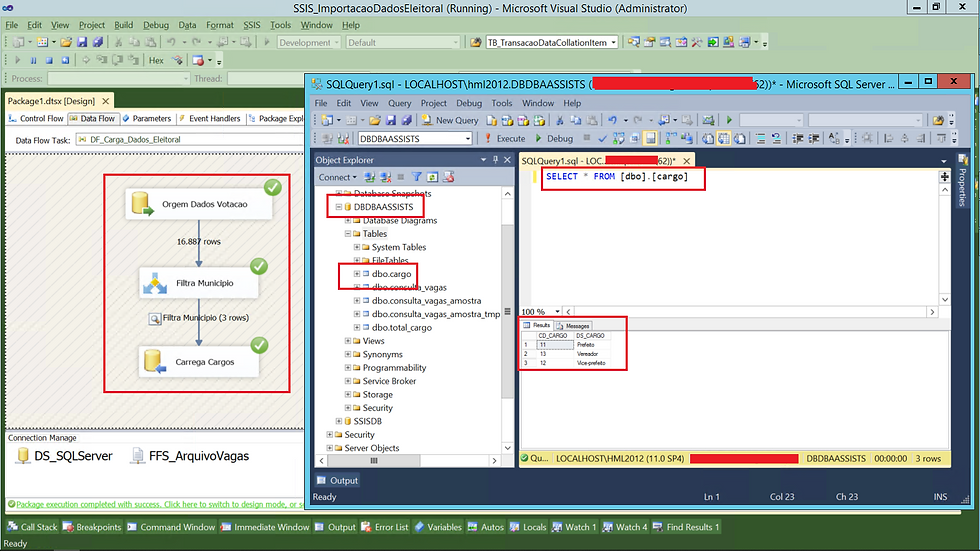Click Visual Studio save all icon
The image size is (980, 551).
coord(98,42)
